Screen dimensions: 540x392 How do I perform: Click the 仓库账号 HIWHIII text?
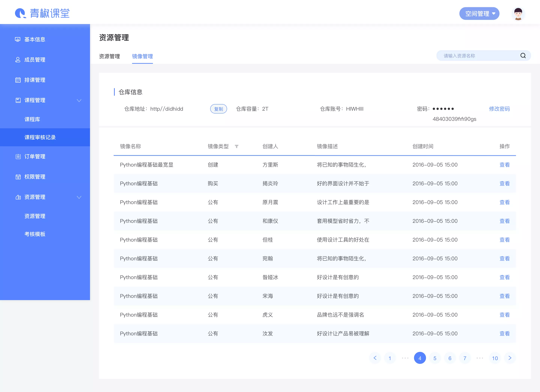341,109
